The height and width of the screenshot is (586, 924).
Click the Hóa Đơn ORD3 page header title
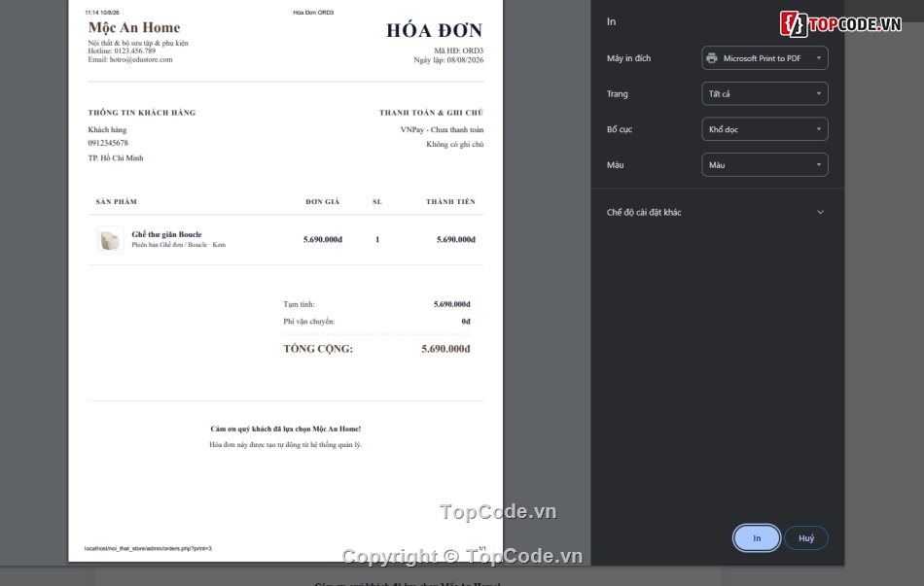tap(313, 13)
